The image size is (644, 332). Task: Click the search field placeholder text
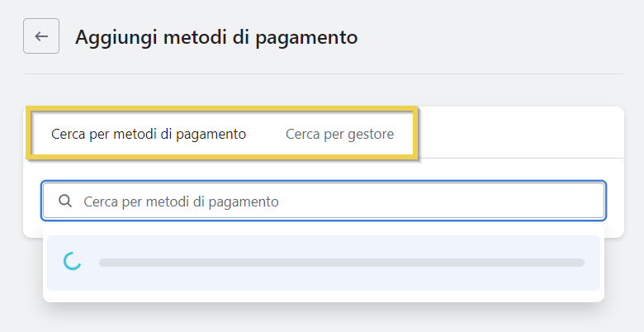click(181, 201)
